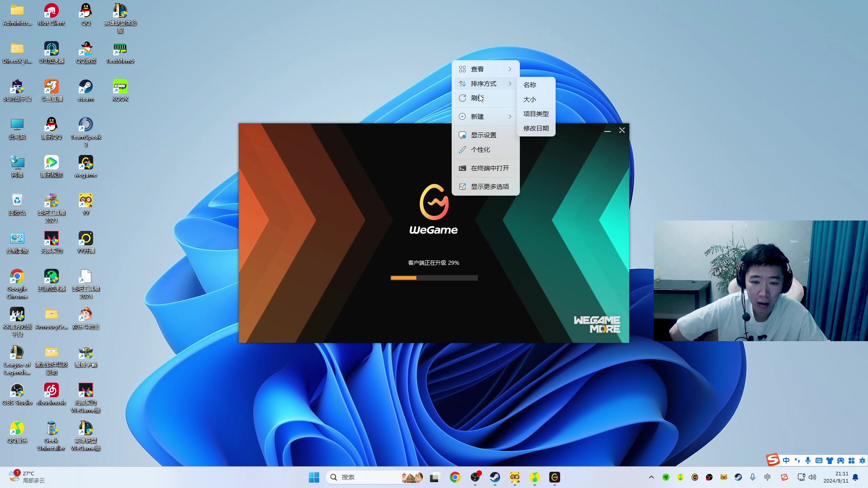Image resolution: width=868 pixels, height=488 pixels.
Task: Select the TestMem5 desktop icon
Action: pyautogui.click(x=120, y=52)
